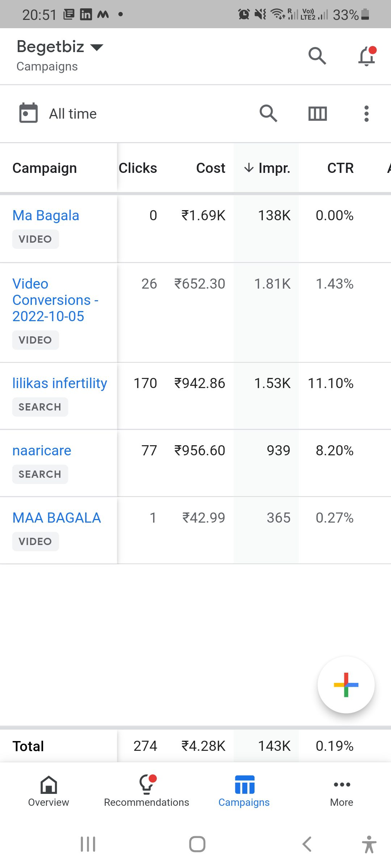The image size is (391, 868).
Task: Open the Ma Bagala campaign
Action: (46, 216)
